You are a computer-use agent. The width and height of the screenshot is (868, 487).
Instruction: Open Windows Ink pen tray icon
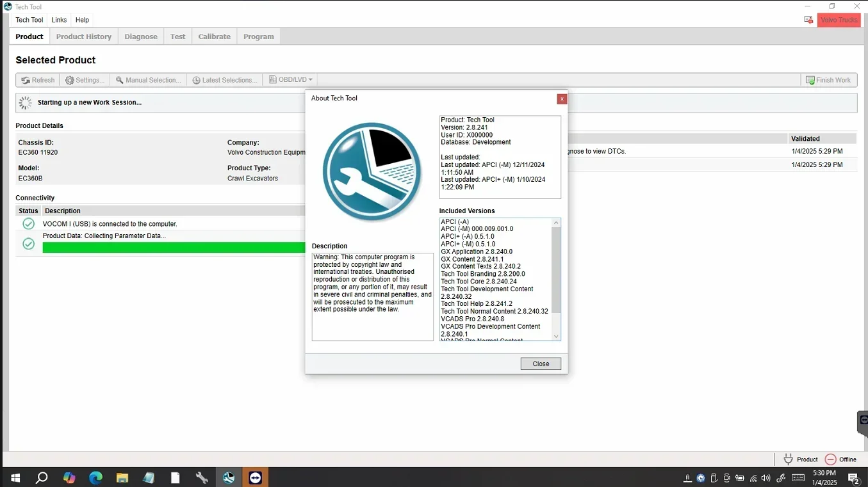pyautogui.click(x=781, y=478)
